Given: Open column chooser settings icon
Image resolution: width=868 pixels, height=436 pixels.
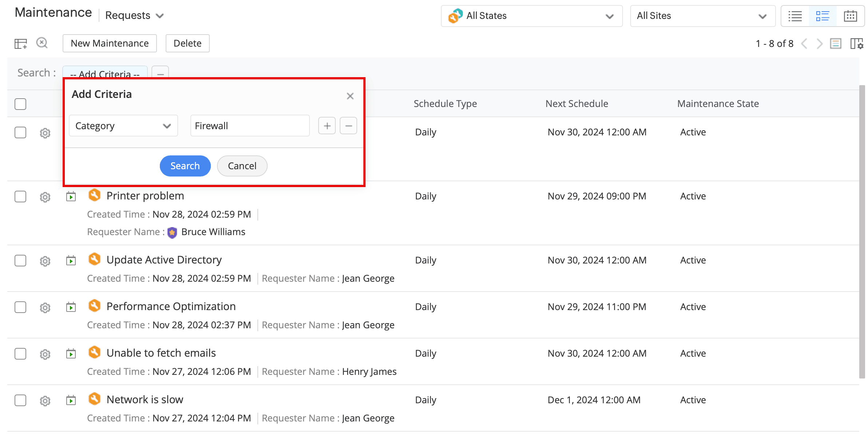Looking at the screenshot, I should click(857, 44).
